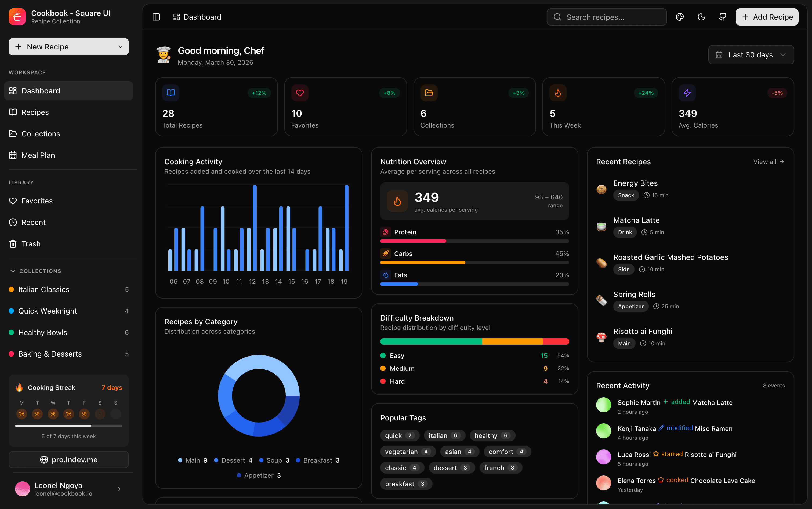Click the Avg. Calories lightning icon
The width and height of the screenshot is (812, 509).
[687, 93]
